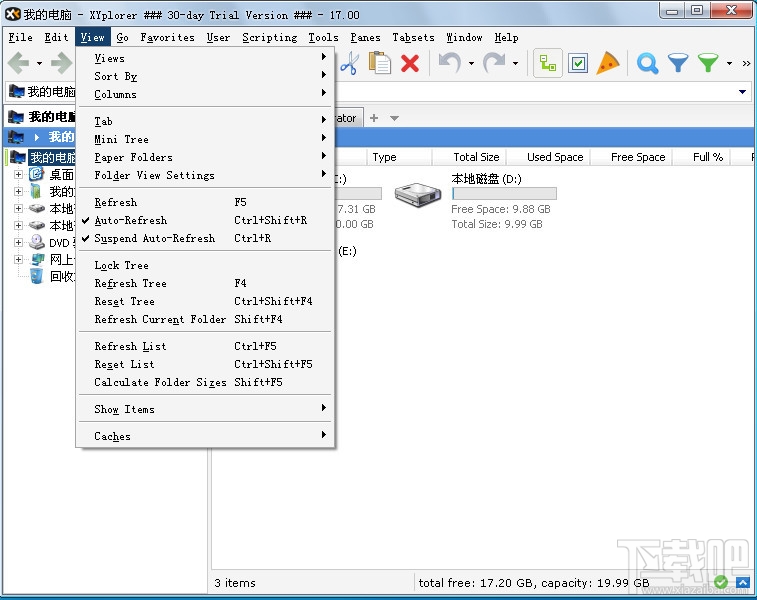Expand the 网上 network tree node
This screenshot has height=600, width=757.
click(18, 259)
